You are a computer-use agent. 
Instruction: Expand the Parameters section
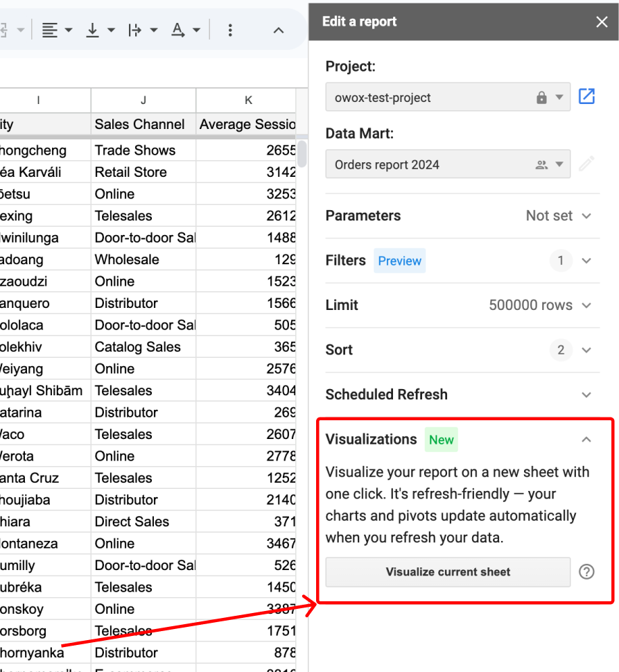[x=586, y=216]
